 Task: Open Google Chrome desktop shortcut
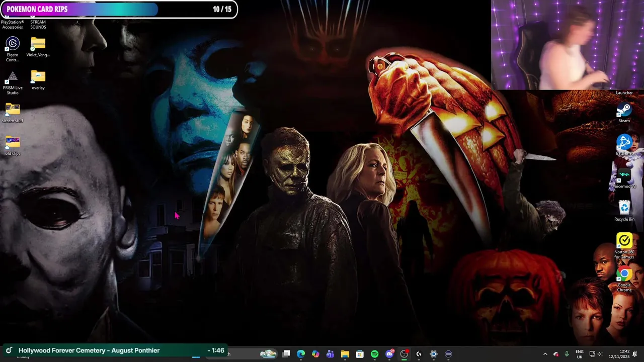click(x=624, y=280)
